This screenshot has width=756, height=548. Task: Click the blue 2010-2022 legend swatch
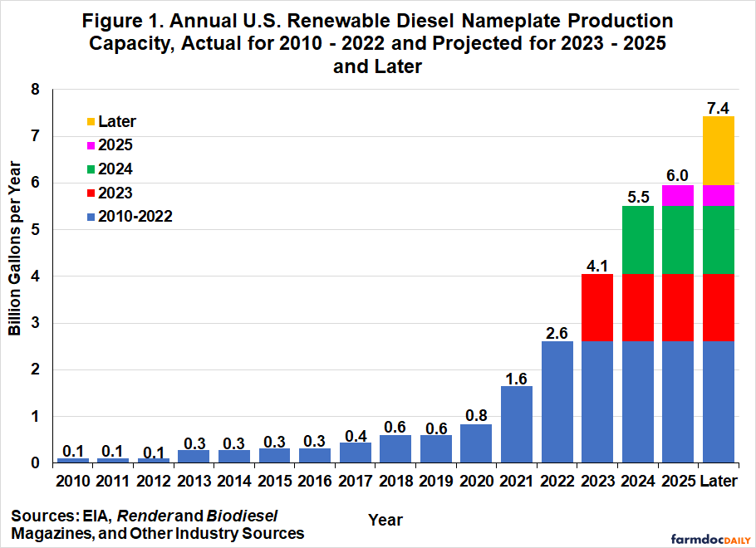pos(91,217)
